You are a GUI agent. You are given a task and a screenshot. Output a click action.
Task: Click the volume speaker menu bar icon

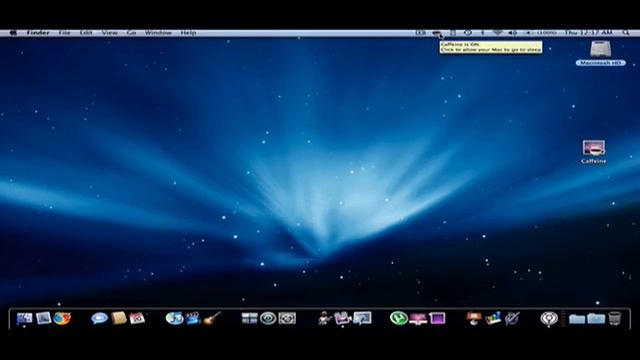coord(513,33)
